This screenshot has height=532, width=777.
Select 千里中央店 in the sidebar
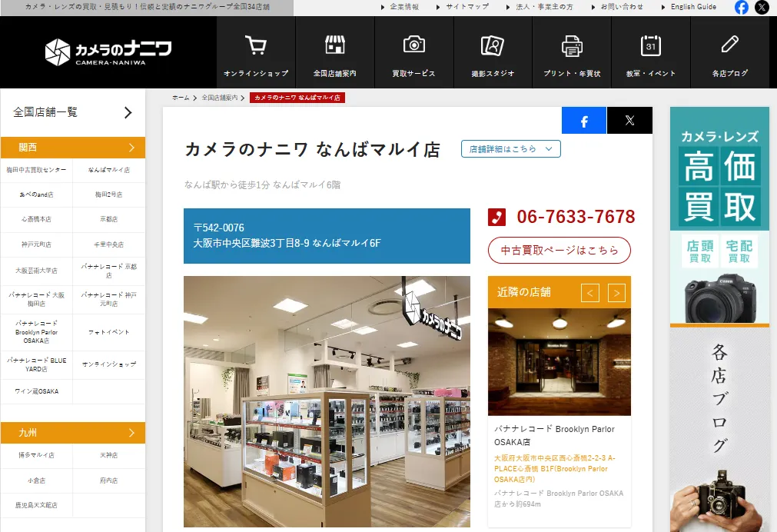pos(109,244)
